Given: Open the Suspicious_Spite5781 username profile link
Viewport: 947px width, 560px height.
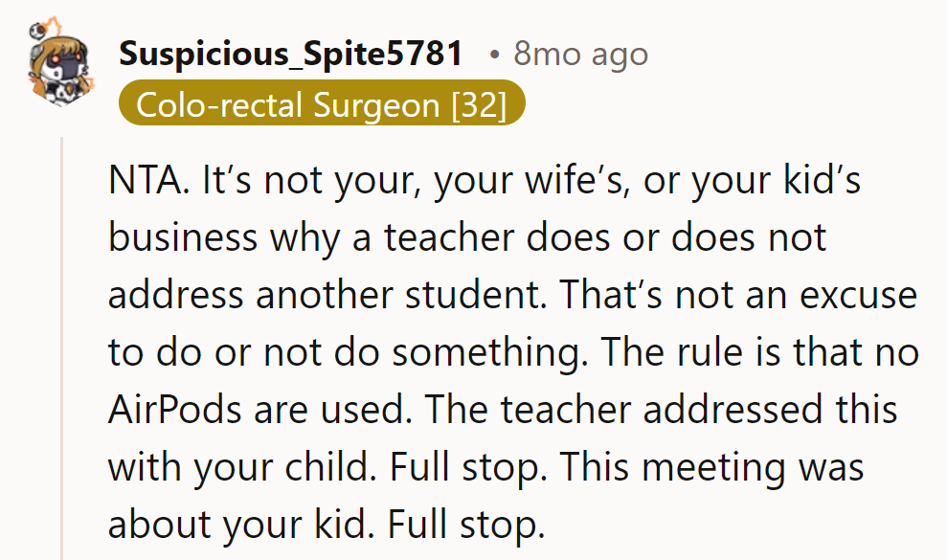Looking at the screenshot, I should 291,54.
